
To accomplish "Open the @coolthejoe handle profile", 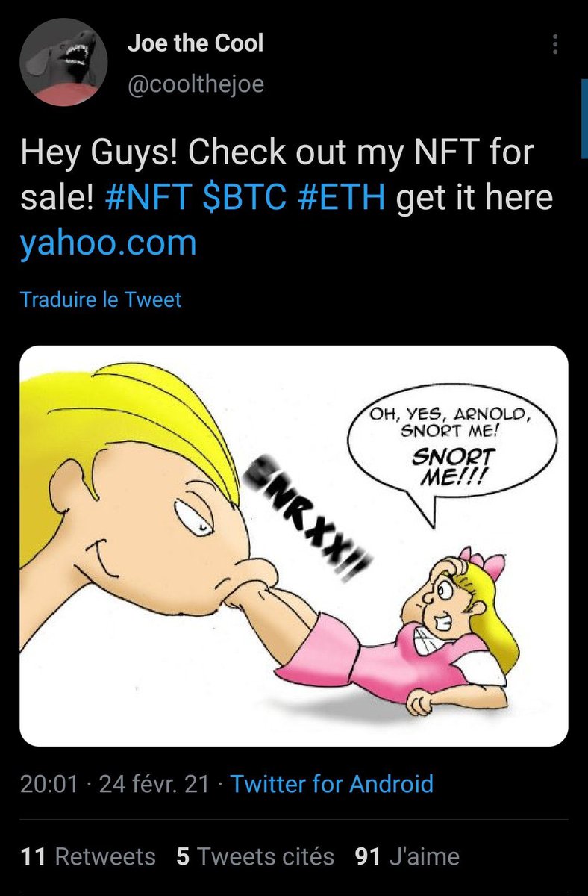I will point(196,84).
